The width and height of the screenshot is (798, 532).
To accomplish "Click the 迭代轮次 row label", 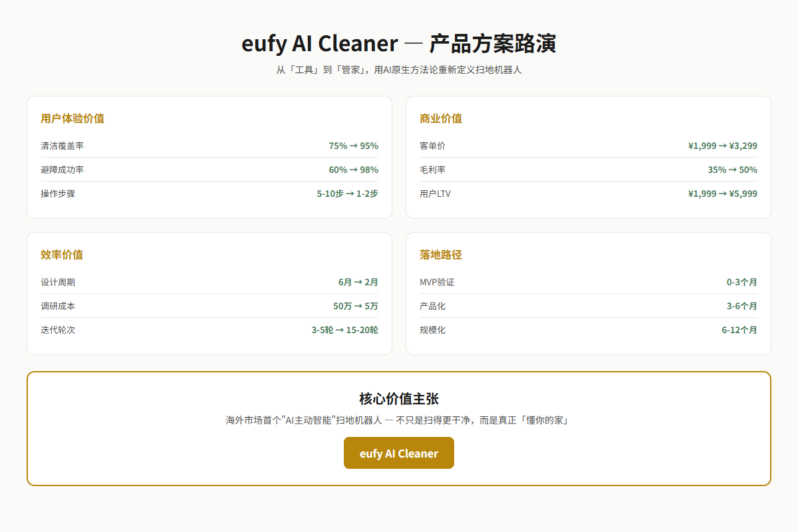I will click(58, 330).
